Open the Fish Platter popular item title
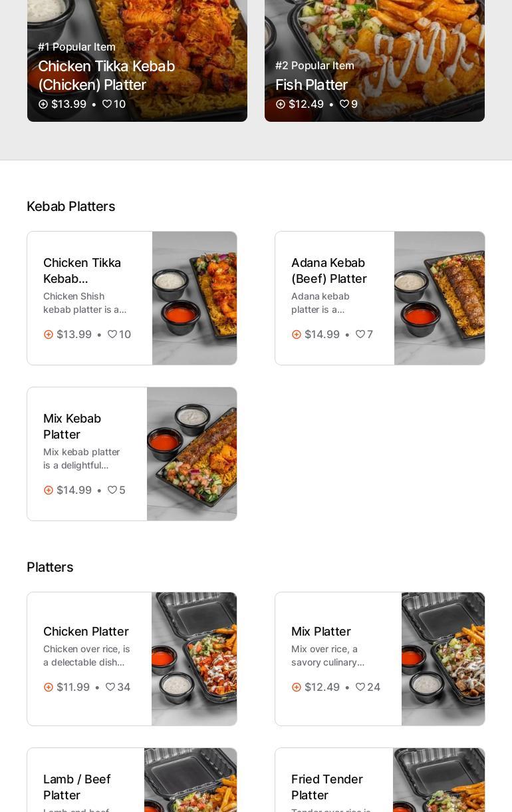The image size is (512, 812). click(x=311, y=85)
